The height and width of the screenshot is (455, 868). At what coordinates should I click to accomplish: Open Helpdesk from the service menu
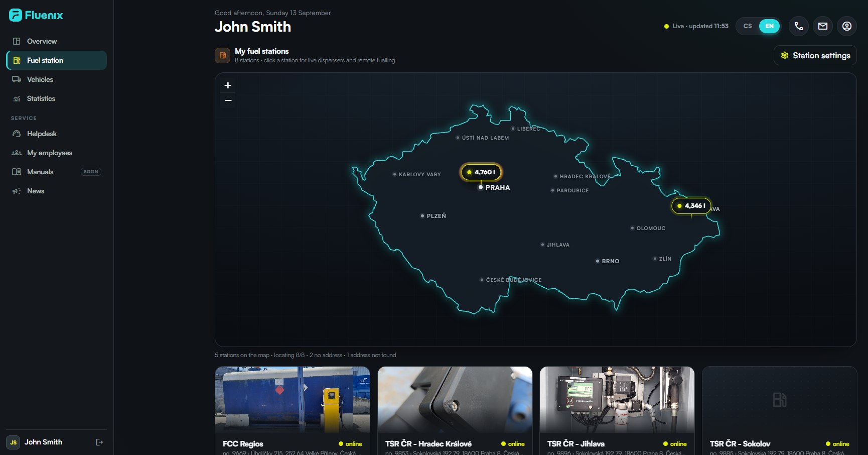[x=56, y=134]
